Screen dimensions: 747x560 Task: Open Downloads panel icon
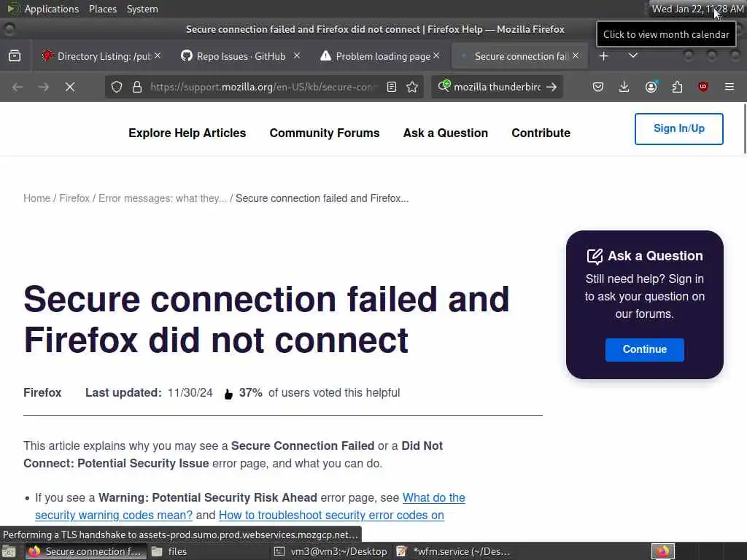pyautogui.click(x=624, y=87)
